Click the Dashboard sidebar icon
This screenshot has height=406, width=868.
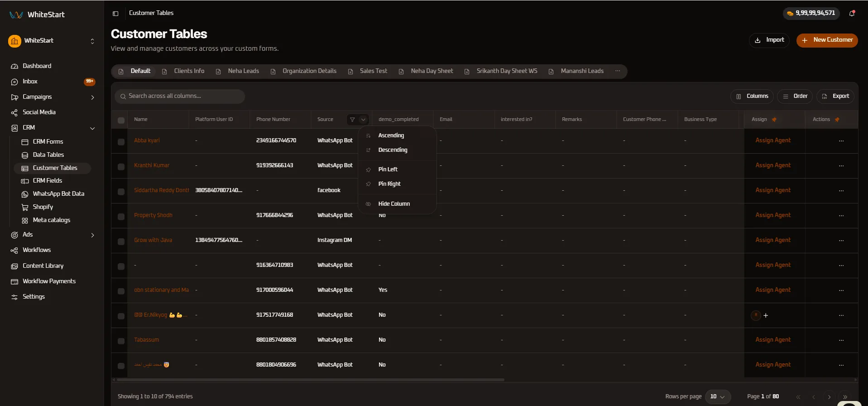coord(14,66)
